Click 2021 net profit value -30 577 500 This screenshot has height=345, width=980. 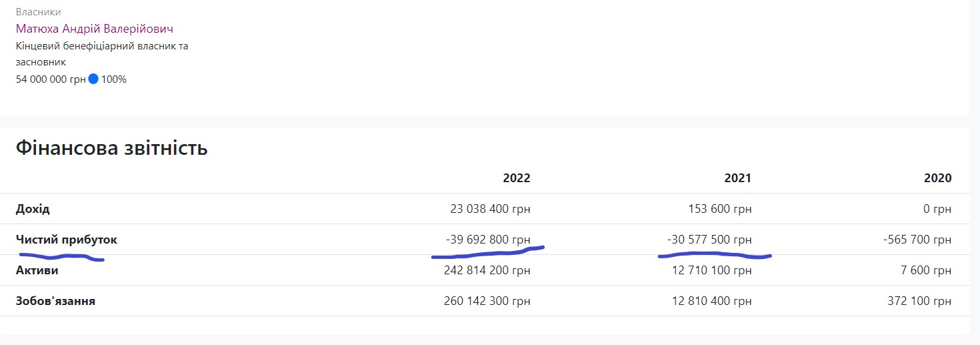[x=709, y=240]
